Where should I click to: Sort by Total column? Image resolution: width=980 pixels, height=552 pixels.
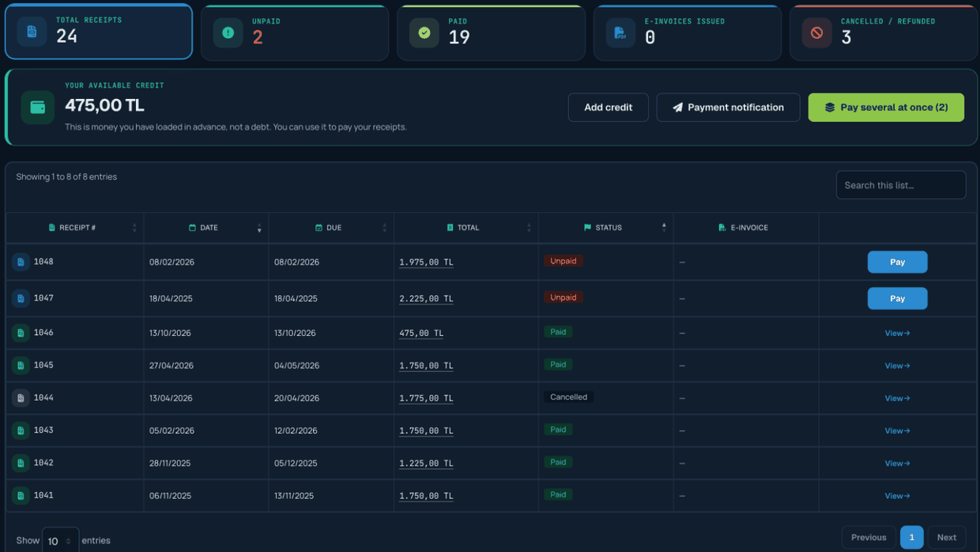coord(465,228)
